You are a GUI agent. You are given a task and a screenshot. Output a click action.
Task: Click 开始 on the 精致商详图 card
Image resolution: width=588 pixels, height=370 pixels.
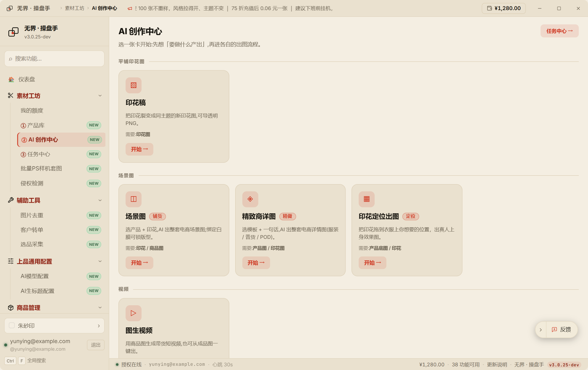[256, 263]
